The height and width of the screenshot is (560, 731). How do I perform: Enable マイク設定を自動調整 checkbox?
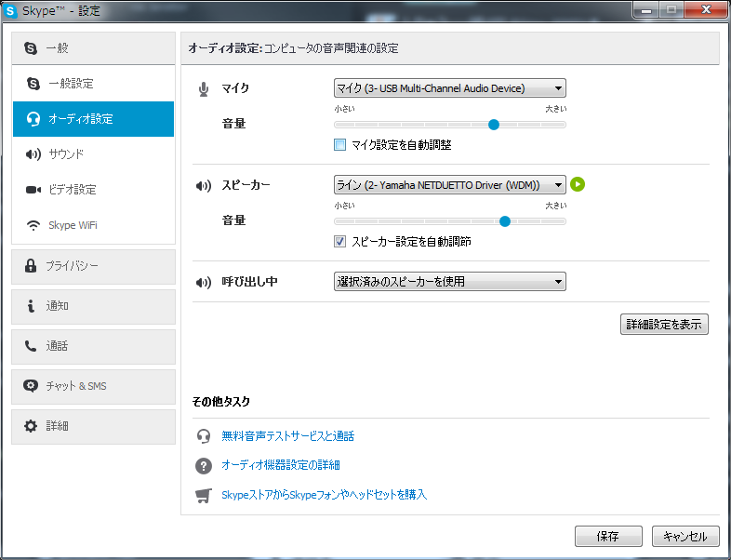click(339, 145)
